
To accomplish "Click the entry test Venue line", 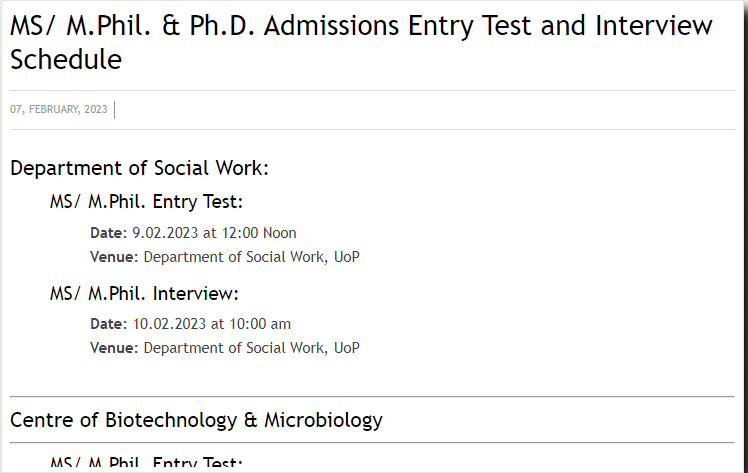I will point(225,257).
